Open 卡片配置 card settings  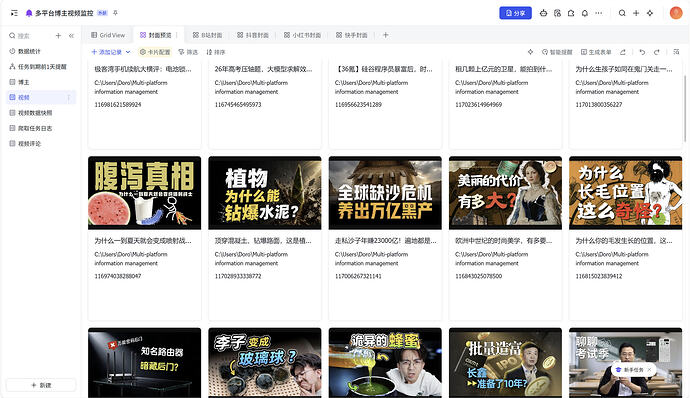coord(155,52)
